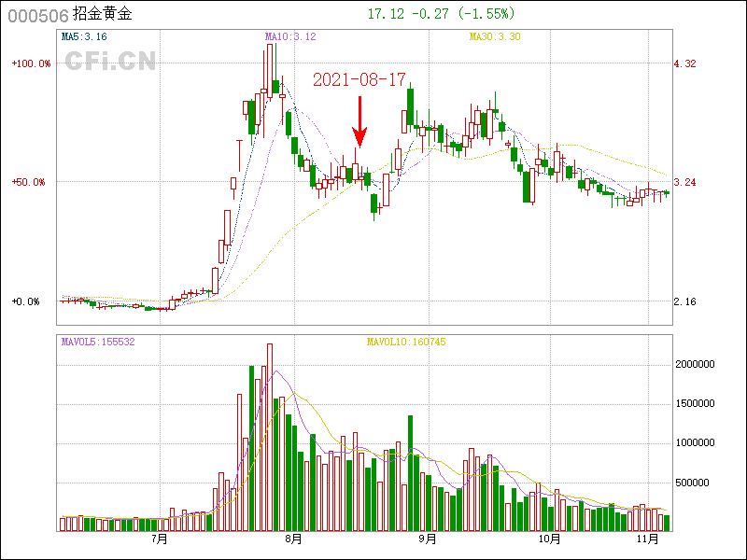
Task: Click the +100.0% percentage axis label
Action: pyautogui.click(x=31, y=63)
